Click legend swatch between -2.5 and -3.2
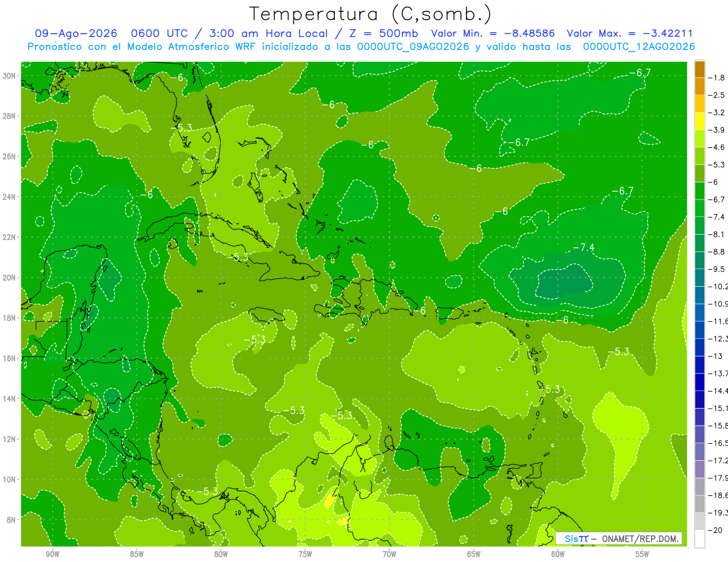Viewport: 728px width, 562px height. pos(699,104)
